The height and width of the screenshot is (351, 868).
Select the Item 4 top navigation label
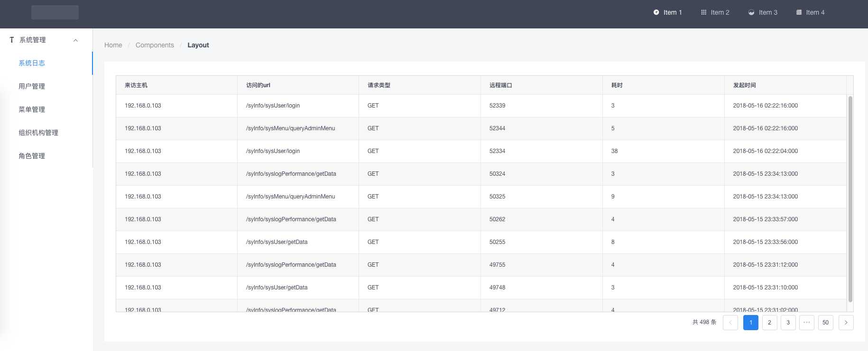pos(815,12)
